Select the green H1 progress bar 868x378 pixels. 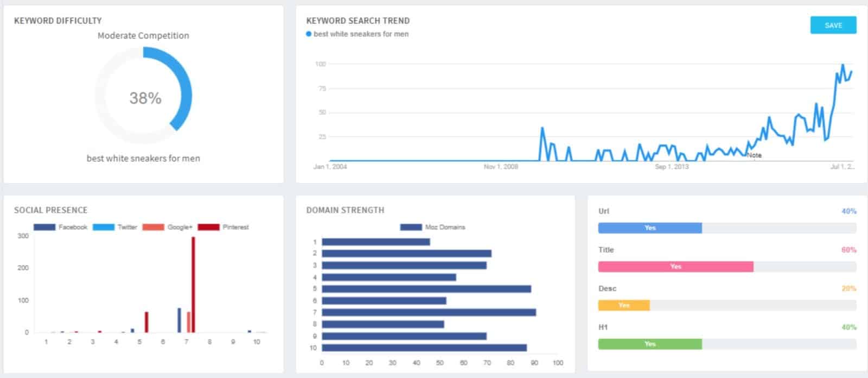650,344
